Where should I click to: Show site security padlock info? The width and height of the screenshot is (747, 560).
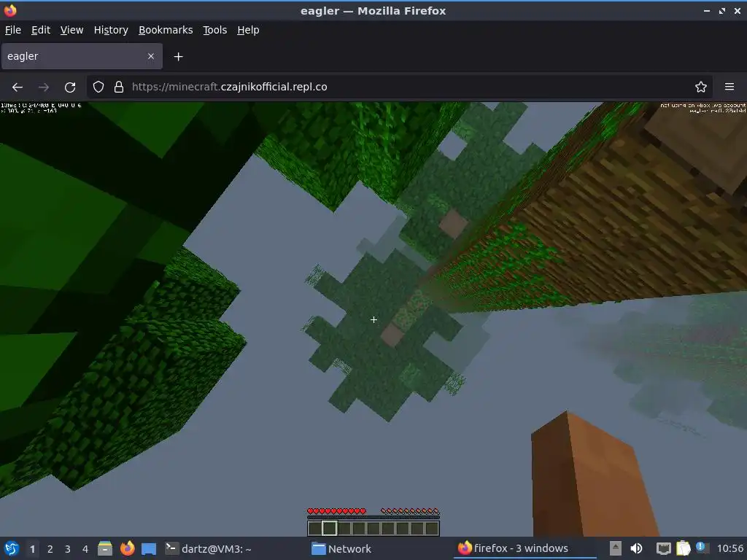(119, 87)
